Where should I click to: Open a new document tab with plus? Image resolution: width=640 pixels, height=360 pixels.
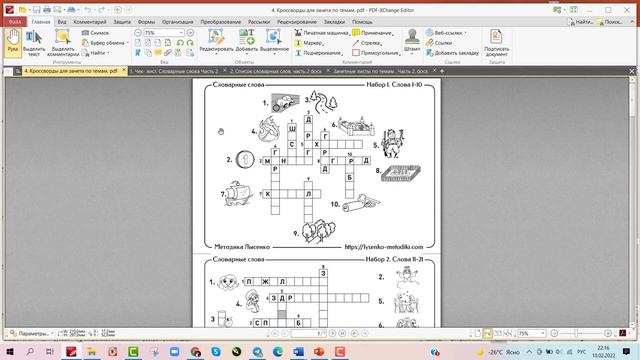click(x=442, y=71)
